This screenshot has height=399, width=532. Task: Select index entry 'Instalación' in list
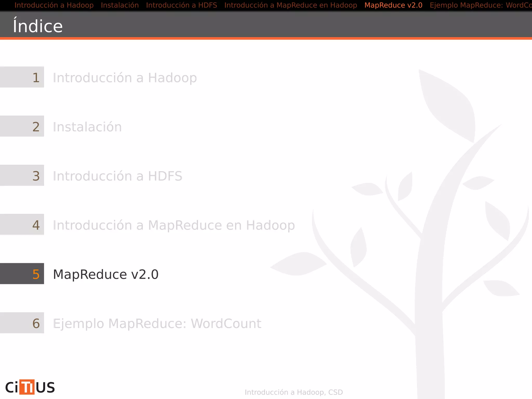87,127
